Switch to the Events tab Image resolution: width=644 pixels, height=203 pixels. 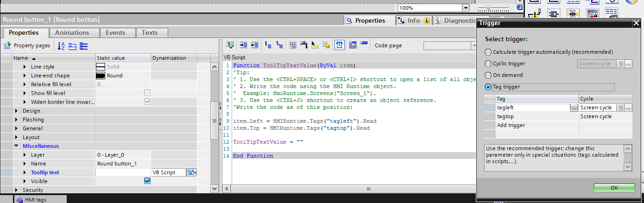click(115, 32)
